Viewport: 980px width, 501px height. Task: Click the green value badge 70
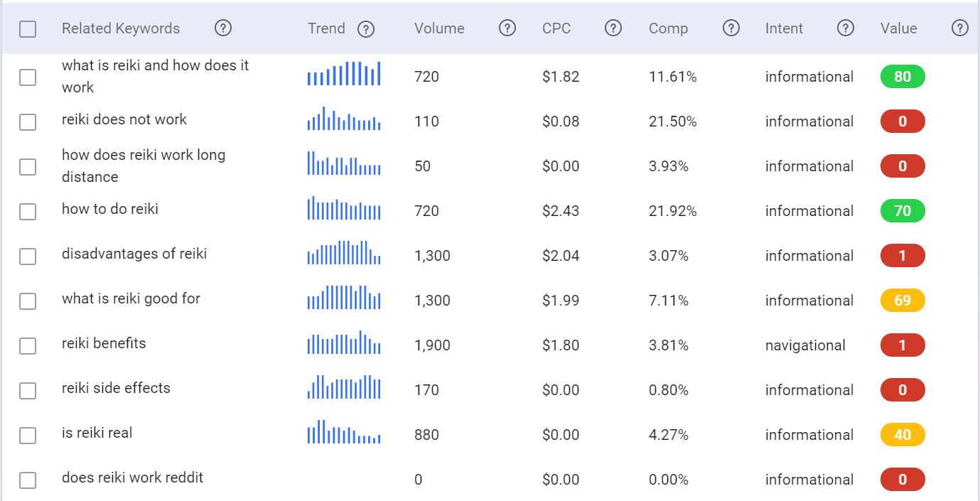pyautogui.click(x=903, y=211)
